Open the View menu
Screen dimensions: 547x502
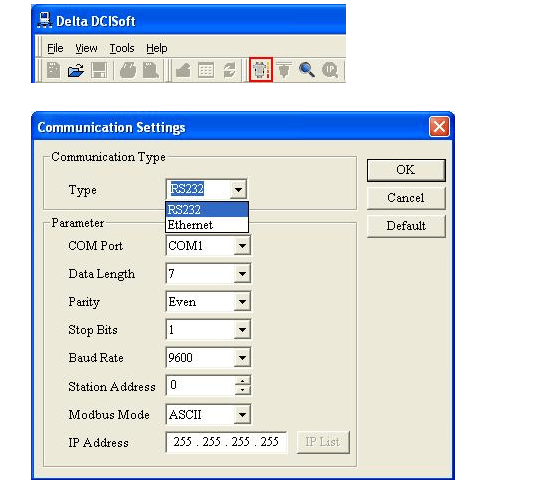(x=86, y=48)
